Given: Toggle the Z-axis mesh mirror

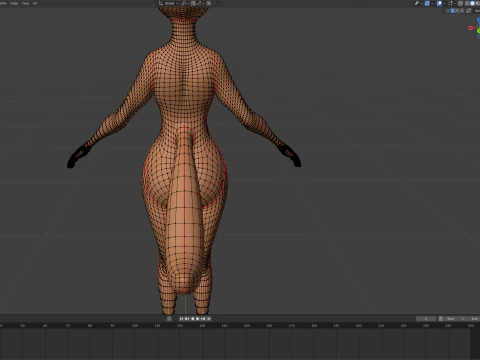Looking at the screenshot, I should (463, 11).
